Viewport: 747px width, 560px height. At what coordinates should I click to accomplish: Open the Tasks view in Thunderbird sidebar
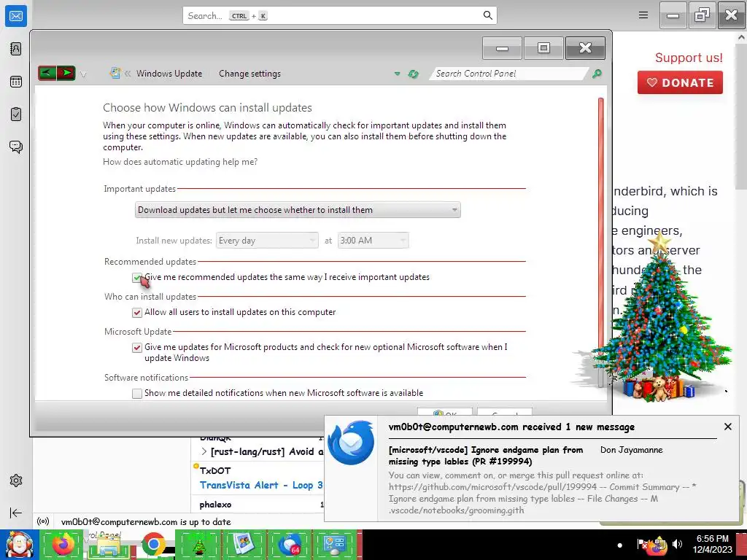pyautogui.click(x=16, y=114)
